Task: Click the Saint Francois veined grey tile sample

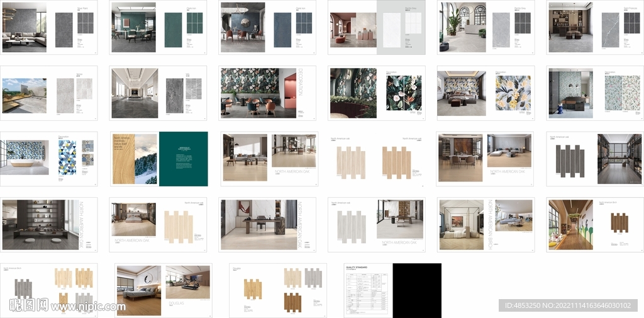Action: (610, 30)
